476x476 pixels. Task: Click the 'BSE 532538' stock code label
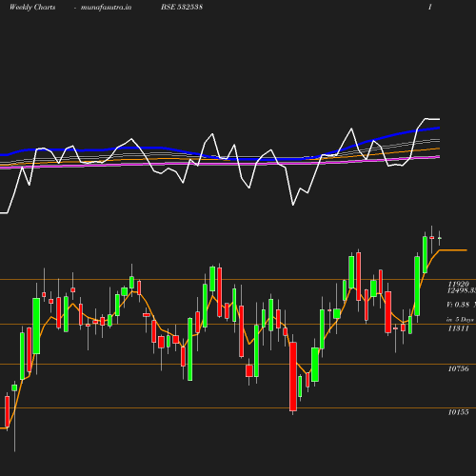[182, 7]
